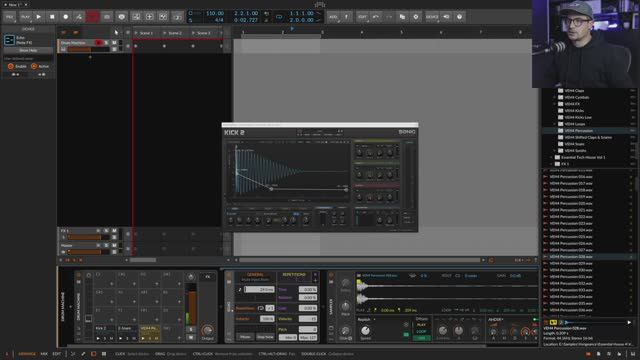Adjust the Drum Machine track volume fader
The image size is (640, 360).
pyautogui.click(x=88, y=49)
